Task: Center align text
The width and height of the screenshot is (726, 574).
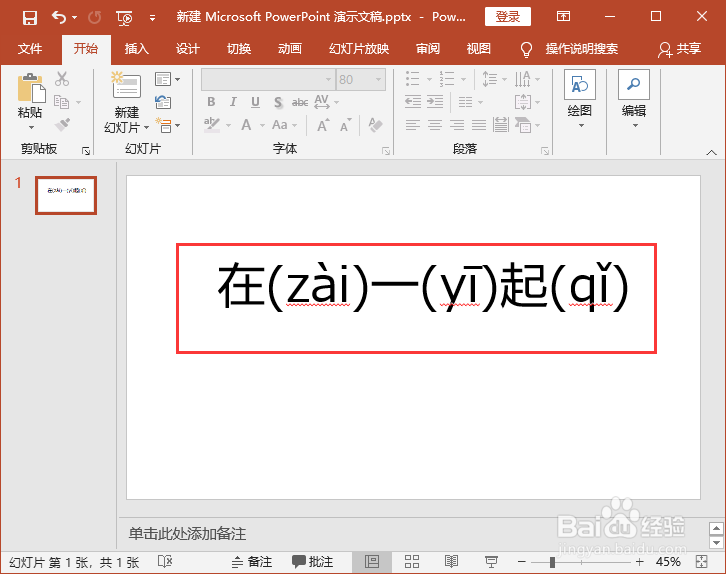Action: click(434, 125)
